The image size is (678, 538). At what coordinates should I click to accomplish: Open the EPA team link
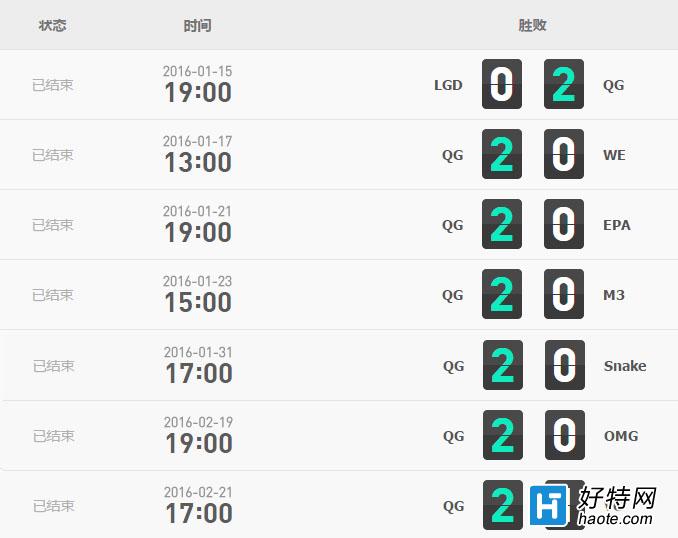pyautogui.click(x=617, y=225)
